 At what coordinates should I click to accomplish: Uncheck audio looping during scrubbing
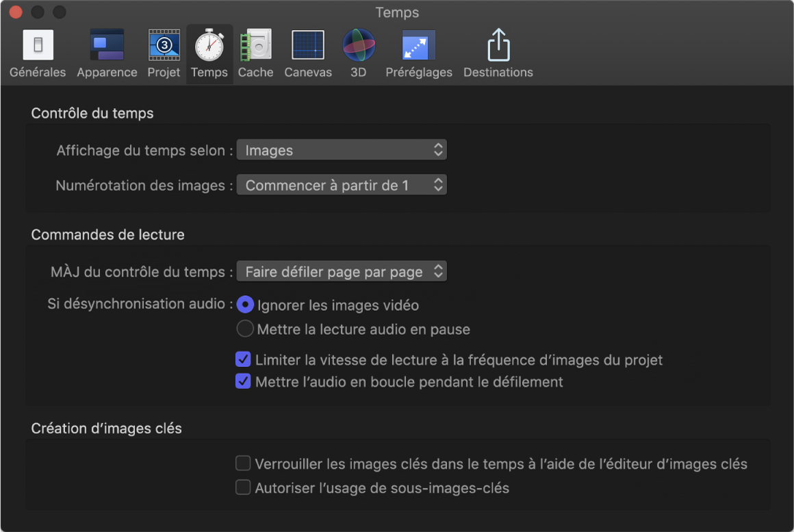[x=243, y=382]
